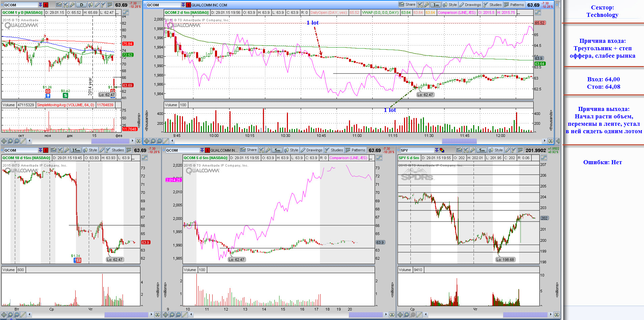This screenshot has width=644, height=320.
Task: Open patterns icon in SPY chart toolbar
Action: point(520,150)
